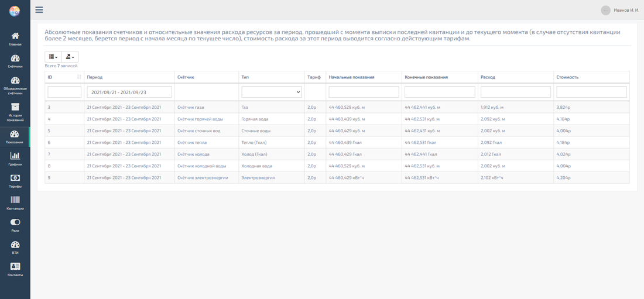This screenshot has height=299, width=644.
Task: Click the Счётчик газа link
Action: pos(190,108)
